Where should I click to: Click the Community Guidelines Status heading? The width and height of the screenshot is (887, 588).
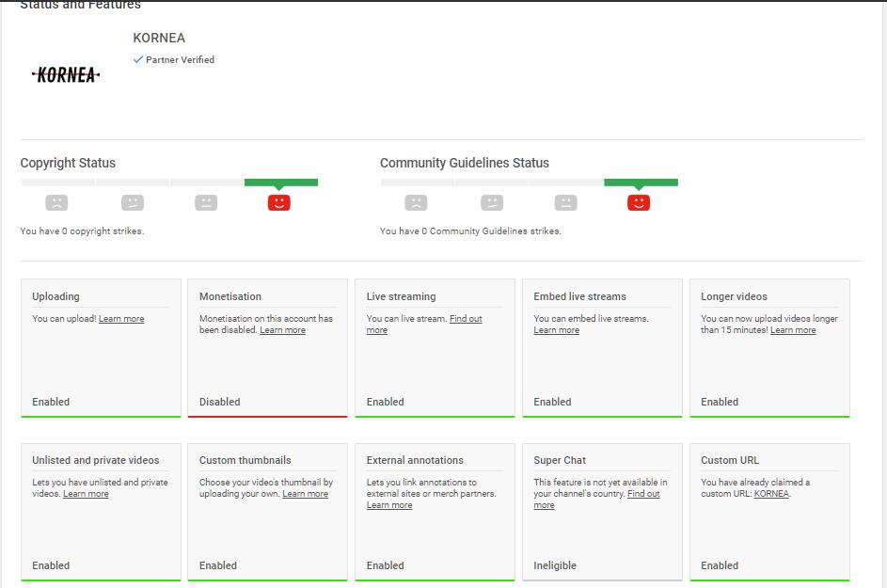tap(465, 163)
